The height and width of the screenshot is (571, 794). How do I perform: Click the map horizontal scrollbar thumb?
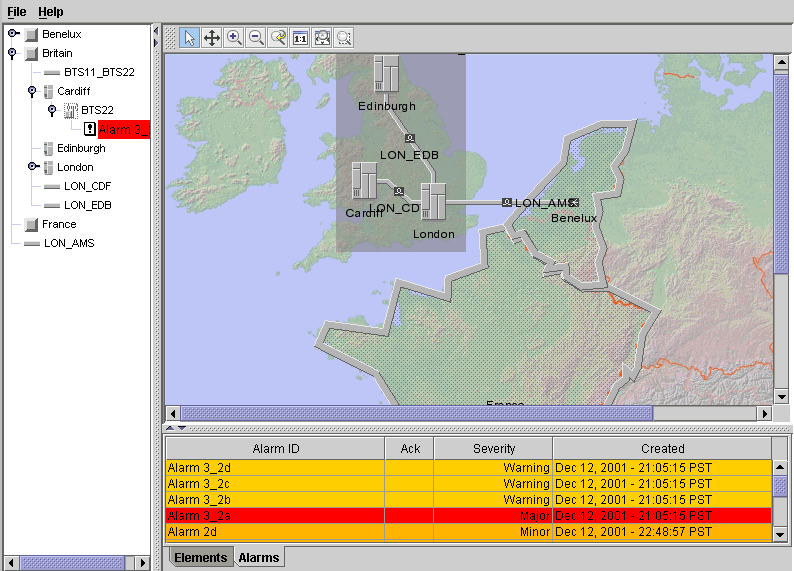(415, 413)
